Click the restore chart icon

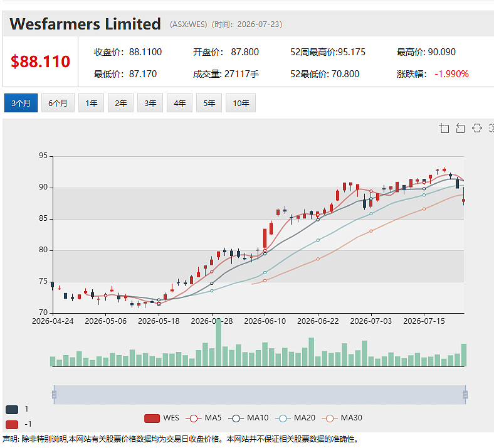(477, 128)
